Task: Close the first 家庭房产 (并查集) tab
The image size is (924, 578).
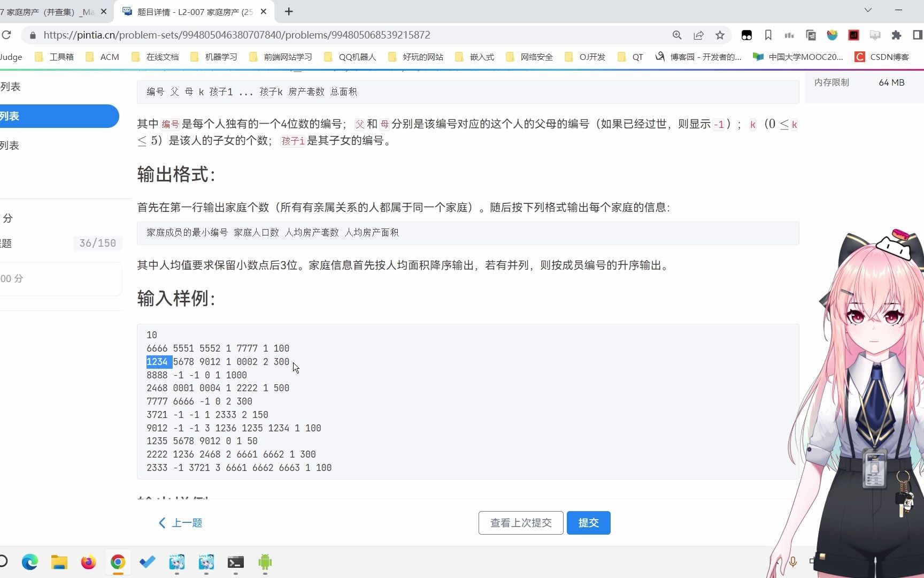Action: point(104,11)
